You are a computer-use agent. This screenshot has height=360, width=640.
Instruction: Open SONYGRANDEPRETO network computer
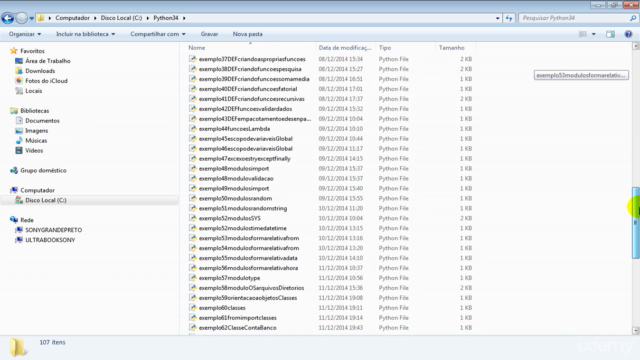pyautogui.click(x=53, y=230)
